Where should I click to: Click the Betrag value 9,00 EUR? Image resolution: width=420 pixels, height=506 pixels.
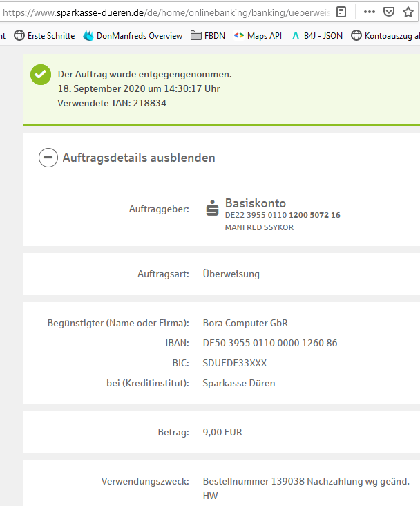coord(222,433)
